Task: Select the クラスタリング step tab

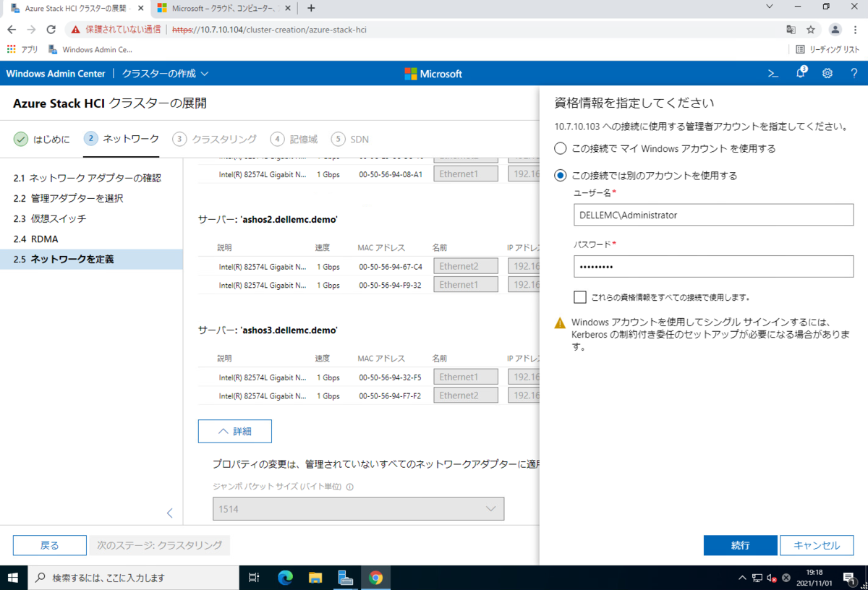Action: [x=215, y=140]
